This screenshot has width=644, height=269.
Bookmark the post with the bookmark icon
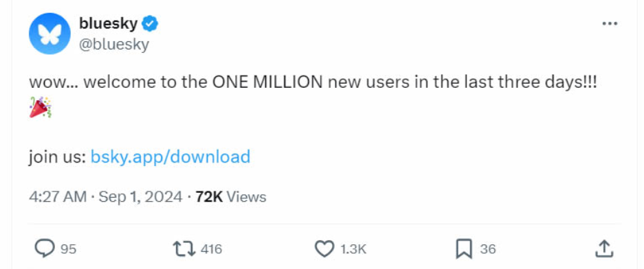point(464,249)
